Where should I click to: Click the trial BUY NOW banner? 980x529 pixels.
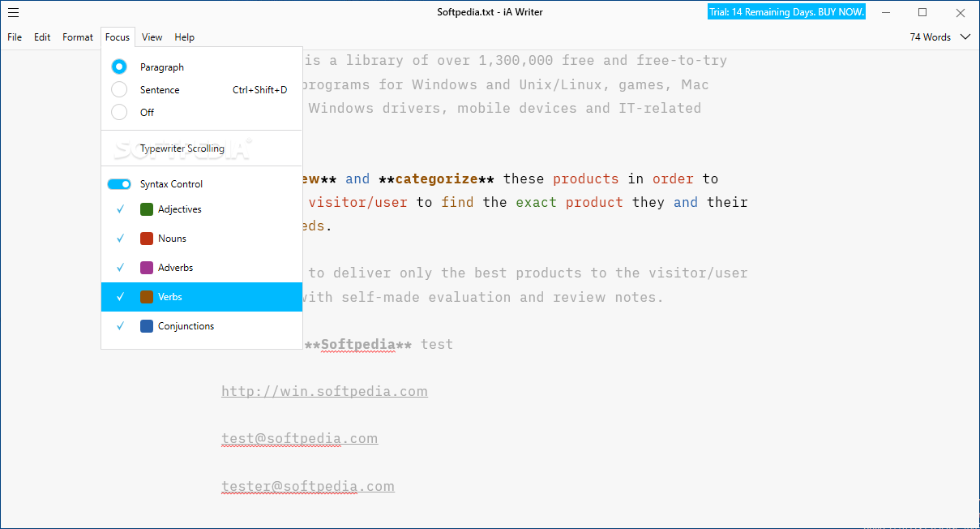click(x=786, y=12)
